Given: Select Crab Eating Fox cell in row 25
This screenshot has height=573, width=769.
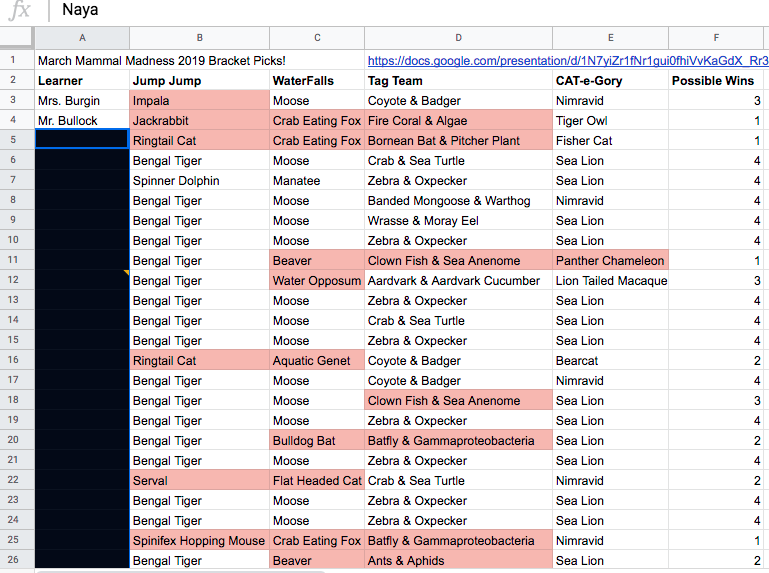Looking at the screenshot, I should click(x=317, y=541).
